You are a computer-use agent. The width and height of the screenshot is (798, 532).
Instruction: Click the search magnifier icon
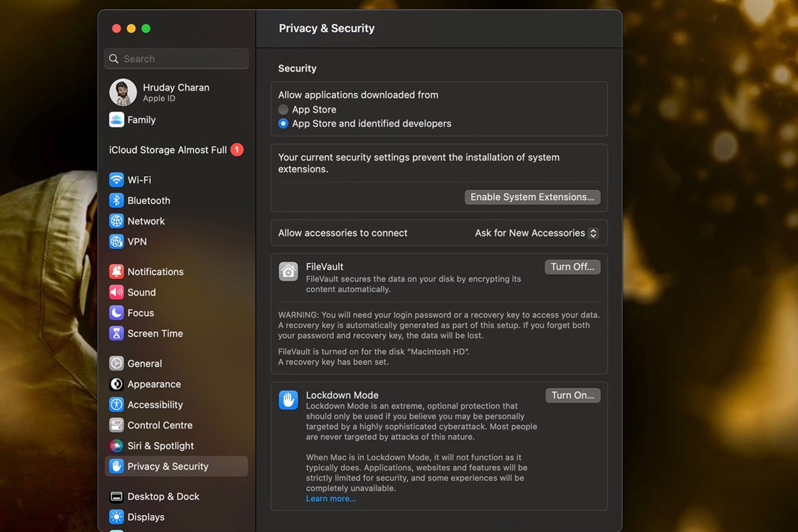click(x=113, y=59)
